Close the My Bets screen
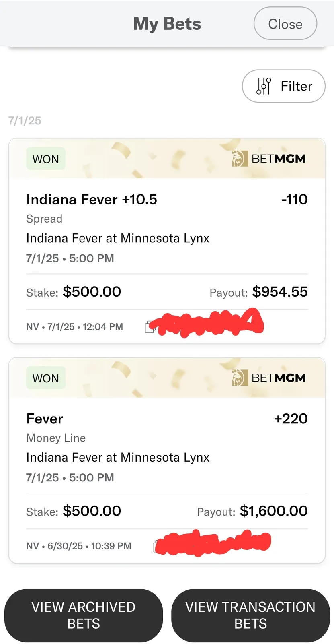This screenshot has height=644, width=334. 285,24
